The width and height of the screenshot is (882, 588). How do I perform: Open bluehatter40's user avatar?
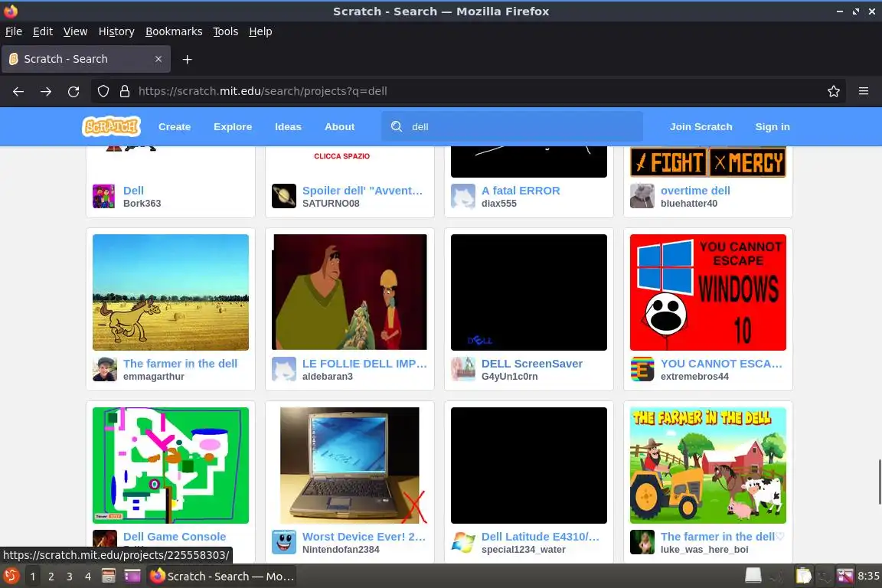pyautogui.click(x=642, y=196)
